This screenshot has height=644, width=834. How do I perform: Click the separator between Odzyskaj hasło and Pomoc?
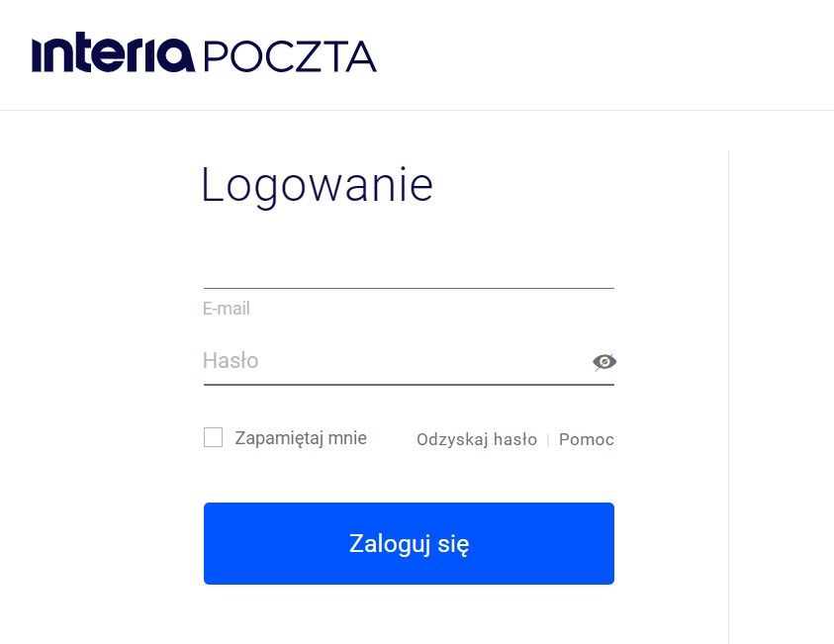548,438
